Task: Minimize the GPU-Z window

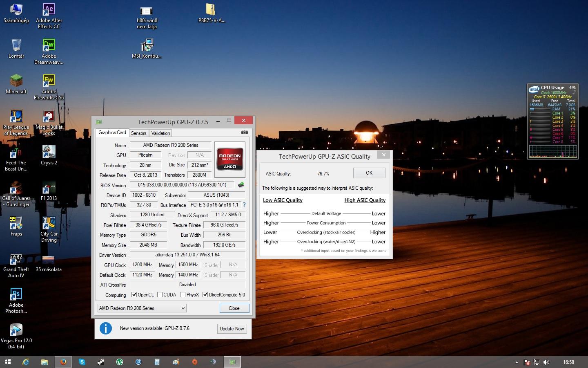Action: 218,121
